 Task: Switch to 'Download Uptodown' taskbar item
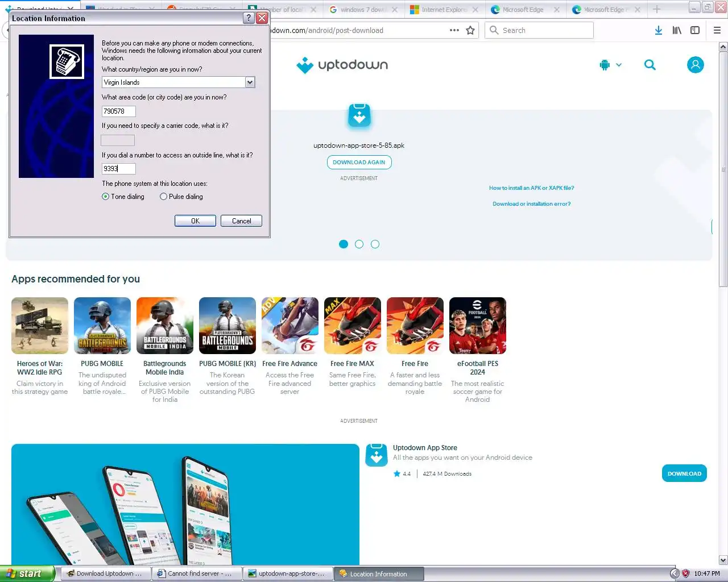click(x=105, y=574)
